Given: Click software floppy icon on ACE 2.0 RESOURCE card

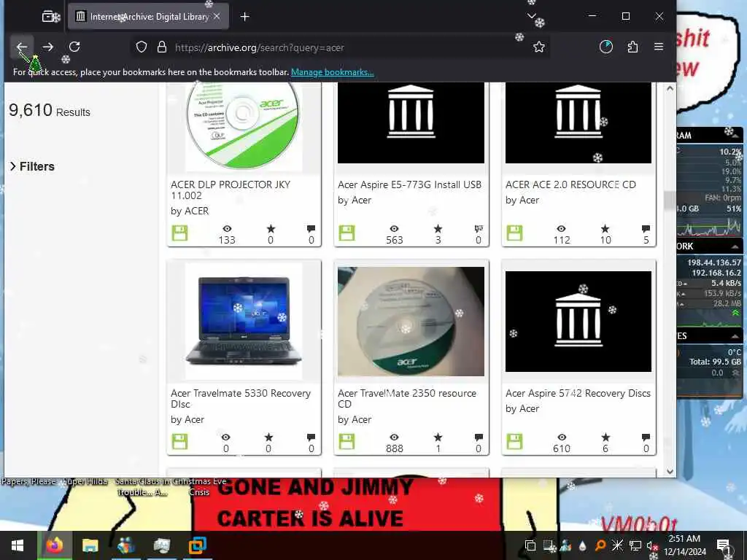Looking at the screenshot, I should 514,233.
